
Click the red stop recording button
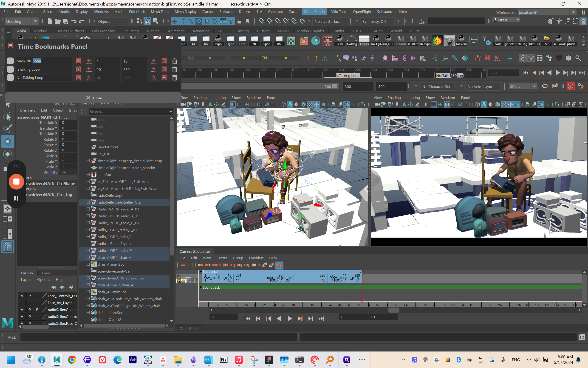tap(16, 181)
